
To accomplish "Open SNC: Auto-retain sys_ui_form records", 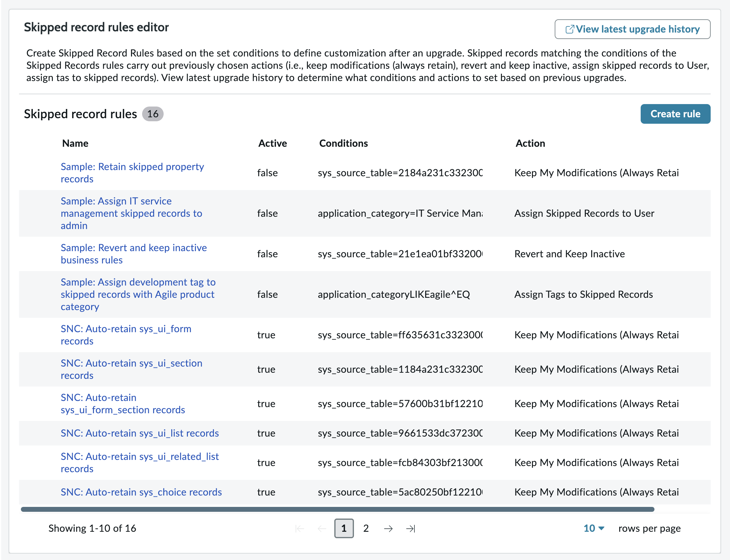I will (126, 335).
